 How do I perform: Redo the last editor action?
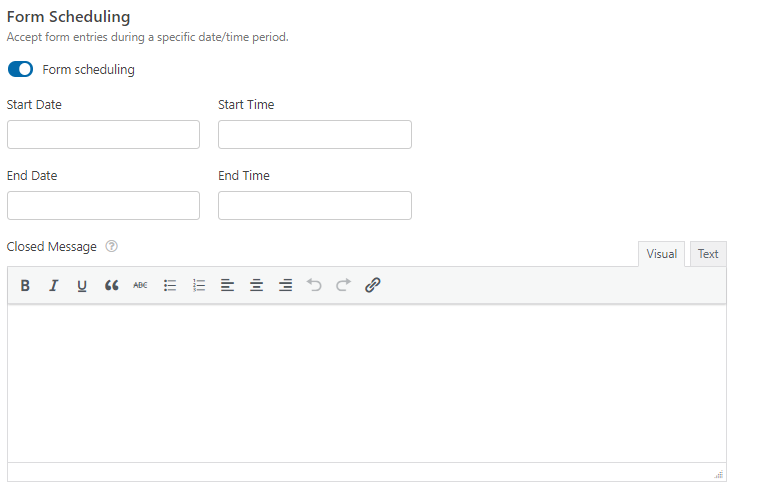343,285
